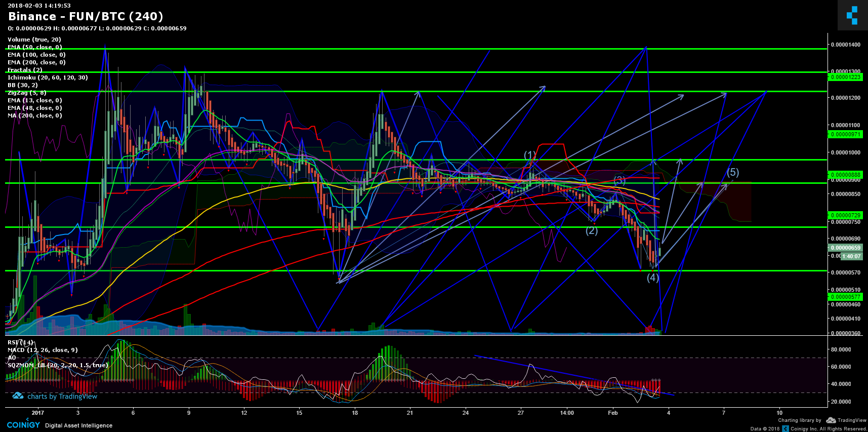
Task: Select the 'EMA (13, close, 0)' indicator label
Action: [x=35, y=100]
